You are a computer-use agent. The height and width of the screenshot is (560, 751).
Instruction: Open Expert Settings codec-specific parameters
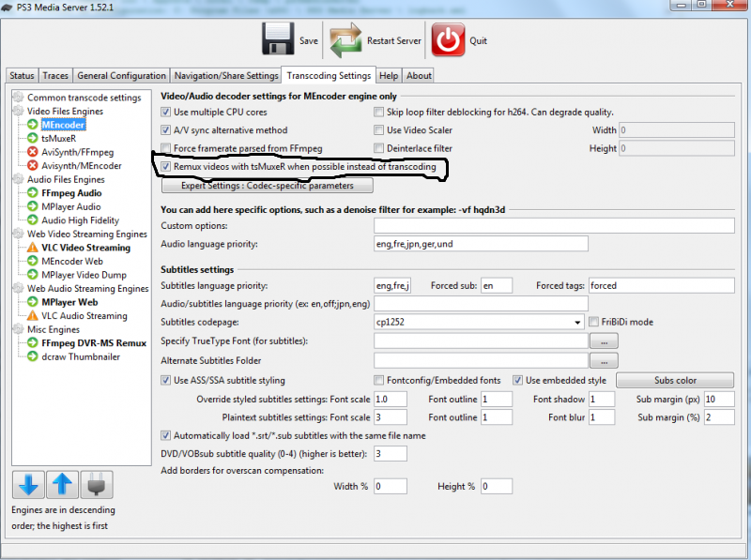268,186
